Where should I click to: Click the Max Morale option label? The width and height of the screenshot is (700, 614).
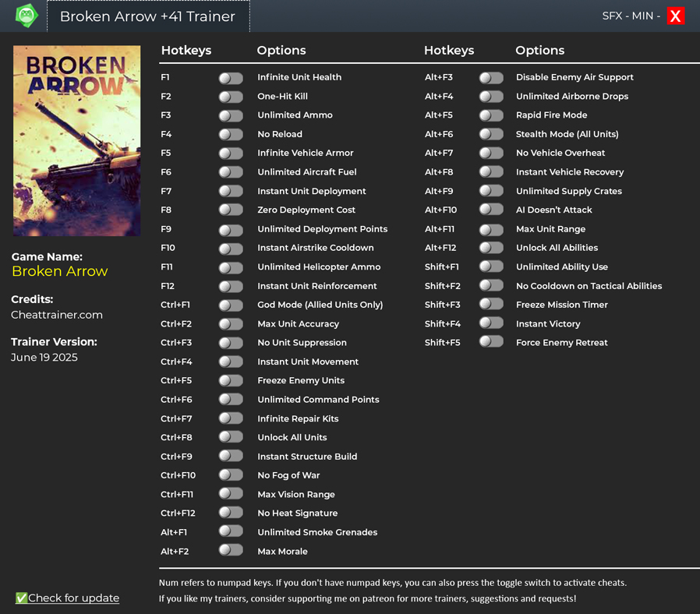(283, 552)
